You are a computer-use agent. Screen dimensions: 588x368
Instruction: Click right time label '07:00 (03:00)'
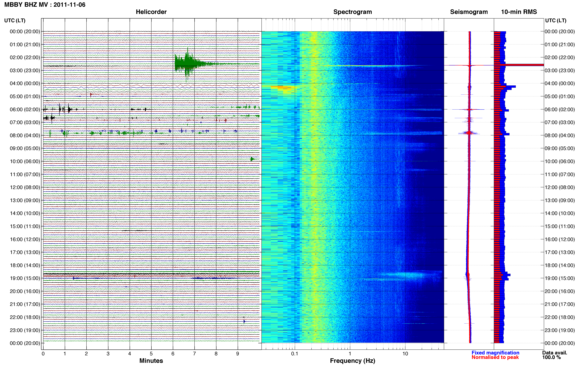(560, 122)
